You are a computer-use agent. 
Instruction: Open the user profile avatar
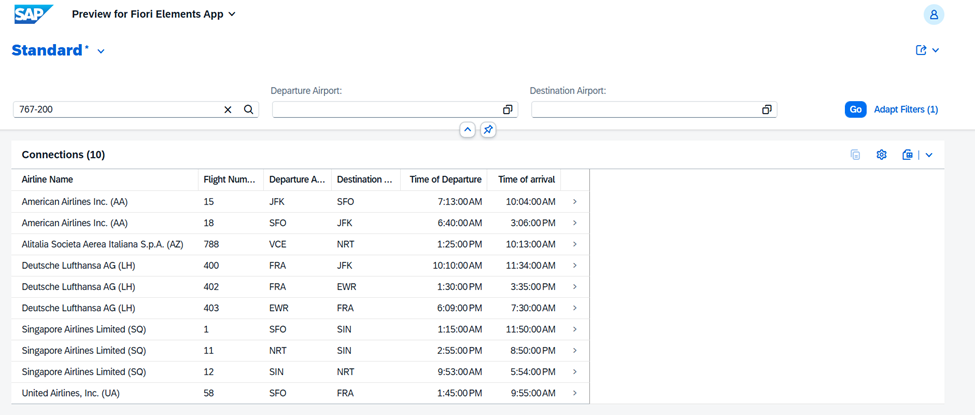(933, 15)
